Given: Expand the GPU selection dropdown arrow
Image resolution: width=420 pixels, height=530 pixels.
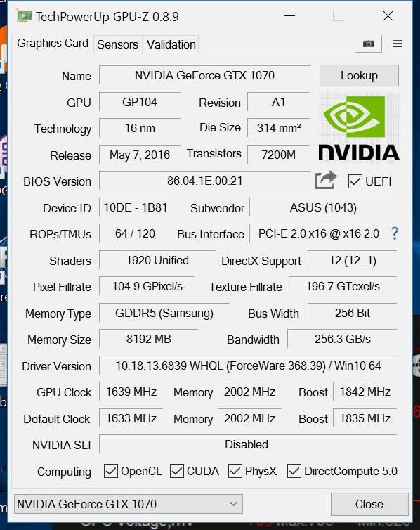Looking at the screenshot, I should click(x=233, y=504).
